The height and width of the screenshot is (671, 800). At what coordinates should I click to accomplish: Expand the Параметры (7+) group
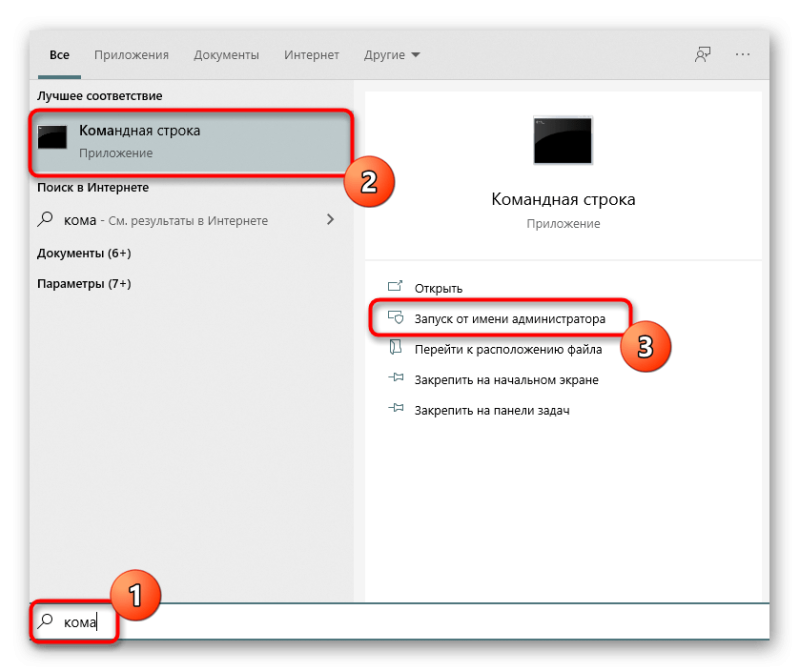84,284
